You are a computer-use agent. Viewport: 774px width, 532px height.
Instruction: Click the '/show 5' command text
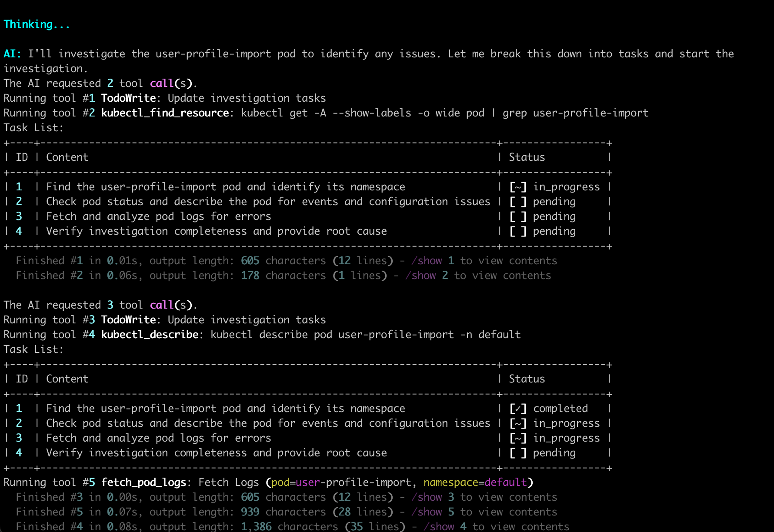pos(433,512)
